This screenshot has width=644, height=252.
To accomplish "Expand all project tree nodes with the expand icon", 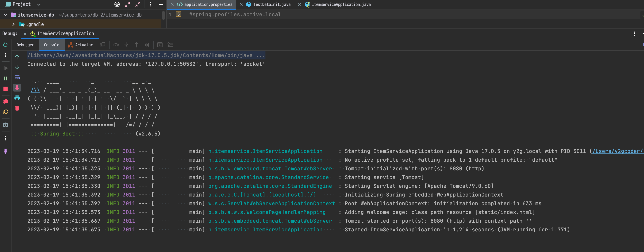I will click(128, 4).
